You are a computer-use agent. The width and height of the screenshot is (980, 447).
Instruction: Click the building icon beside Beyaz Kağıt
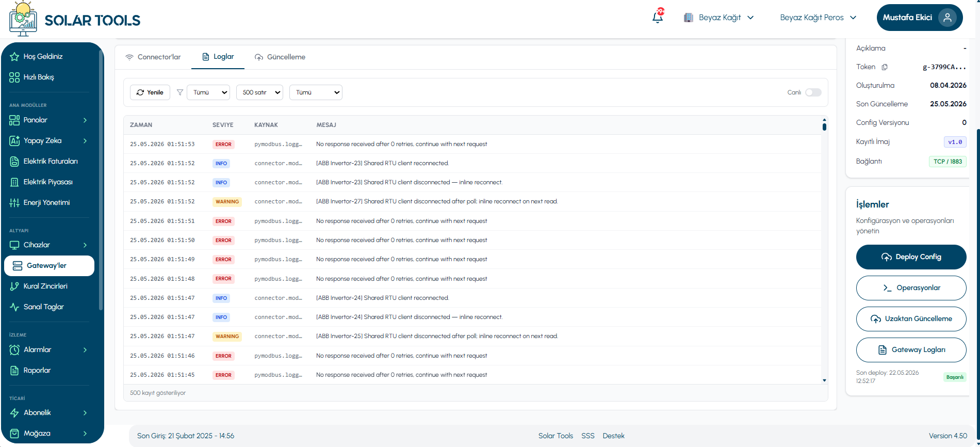click(688, 18)
